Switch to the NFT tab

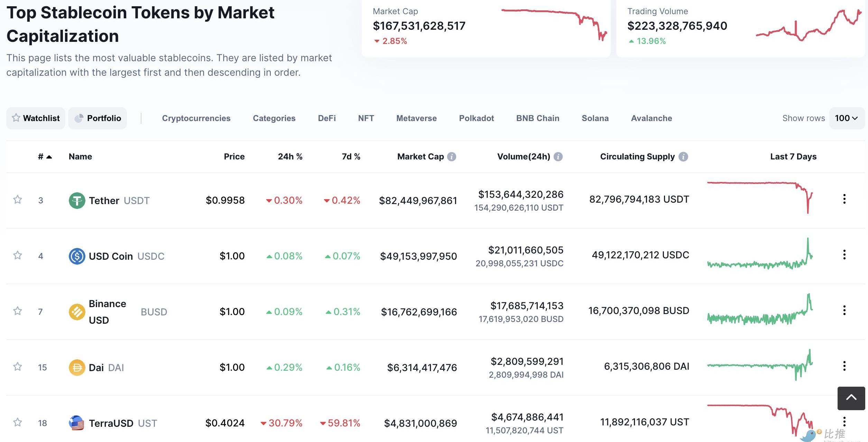366,118
